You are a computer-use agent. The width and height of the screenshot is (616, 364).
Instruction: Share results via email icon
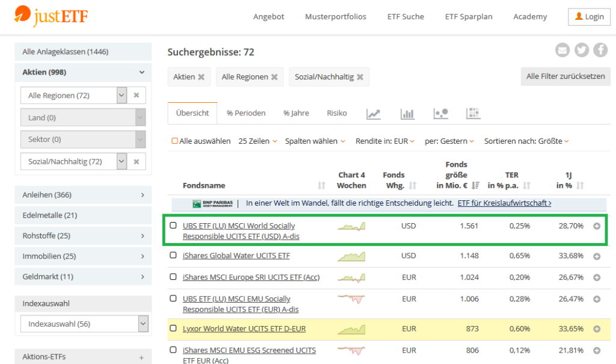[x=562, y=50]
